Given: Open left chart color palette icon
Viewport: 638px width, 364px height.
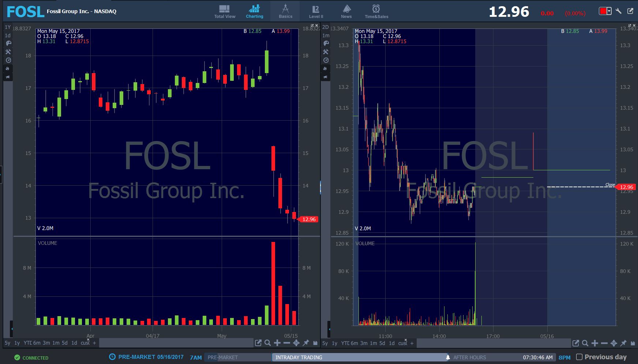Looking at the screenshot, I should (8, 43).
